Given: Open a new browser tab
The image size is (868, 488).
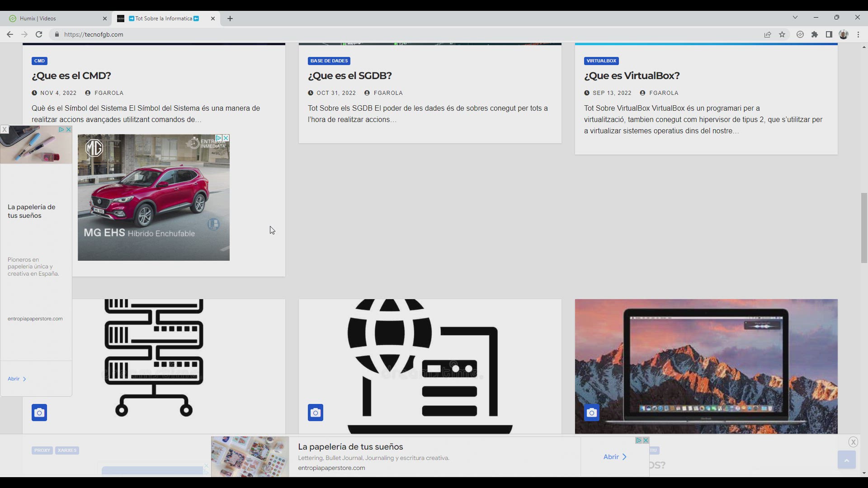Looking at the screenshot, I should click(x=230, y=19).
